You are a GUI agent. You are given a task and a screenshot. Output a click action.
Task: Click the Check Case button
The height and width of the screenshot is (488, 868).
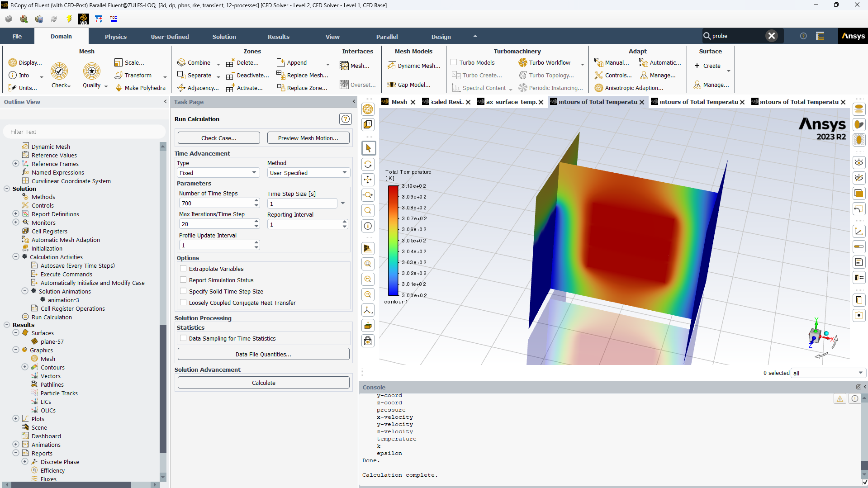(219, 138)
